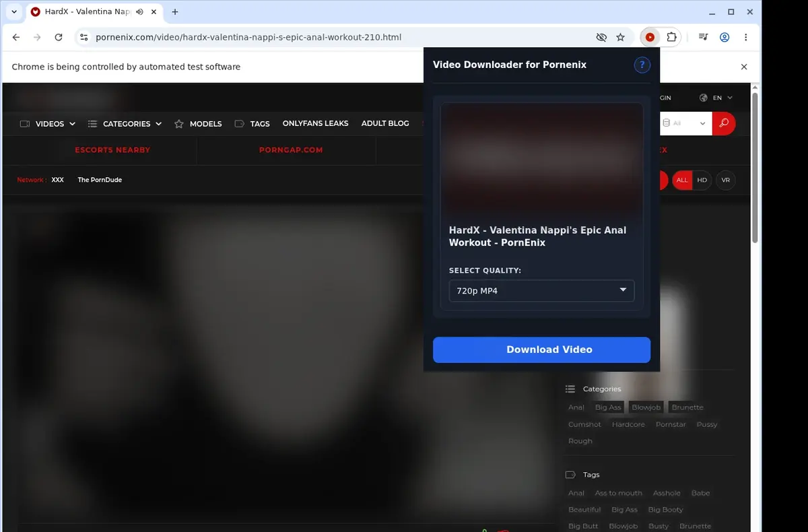Image resolution: width=808 pixels, height=532 pixels.
Task: Expand the EN language selector
Action: click(x=716, y=98)
